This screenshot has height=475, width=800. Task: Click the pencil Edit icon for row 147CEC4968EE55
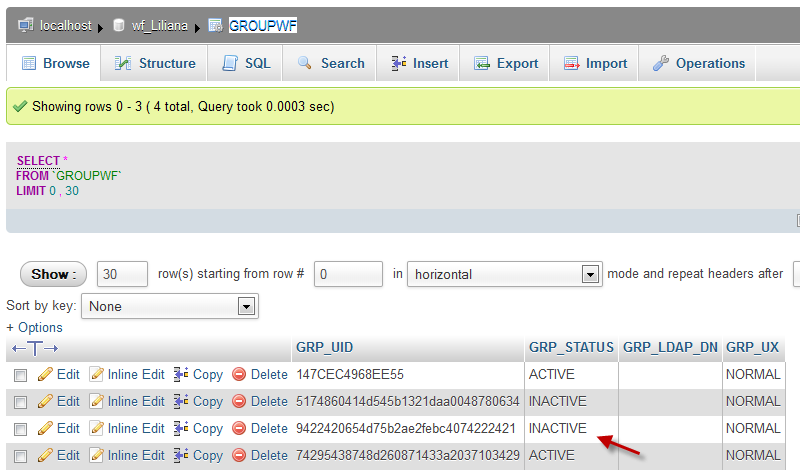45,374
